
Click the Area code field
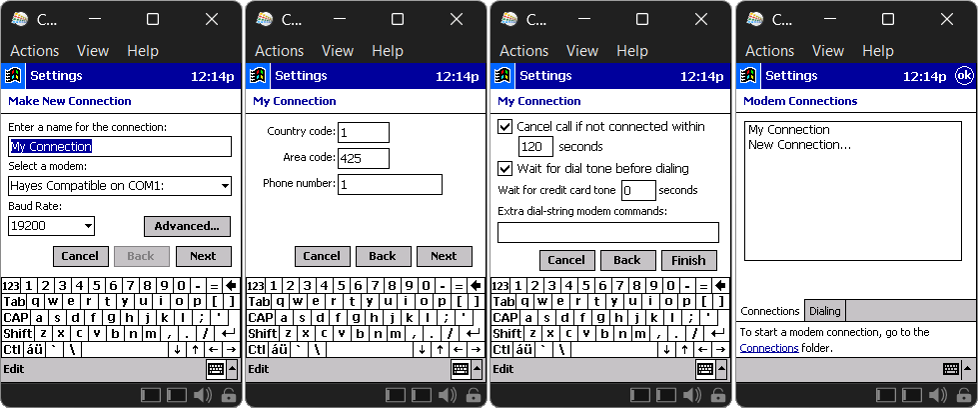point(363,158)
